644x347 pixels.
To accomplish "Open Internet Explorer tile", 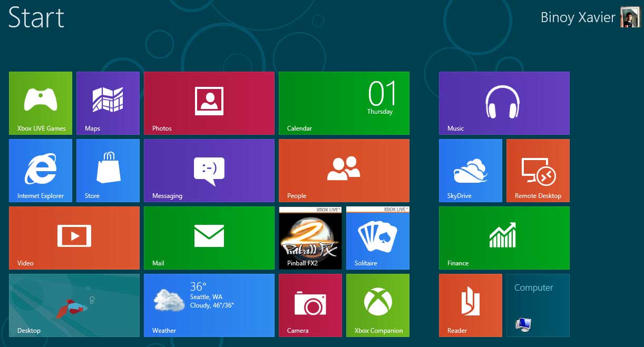I will pos(41,171).
